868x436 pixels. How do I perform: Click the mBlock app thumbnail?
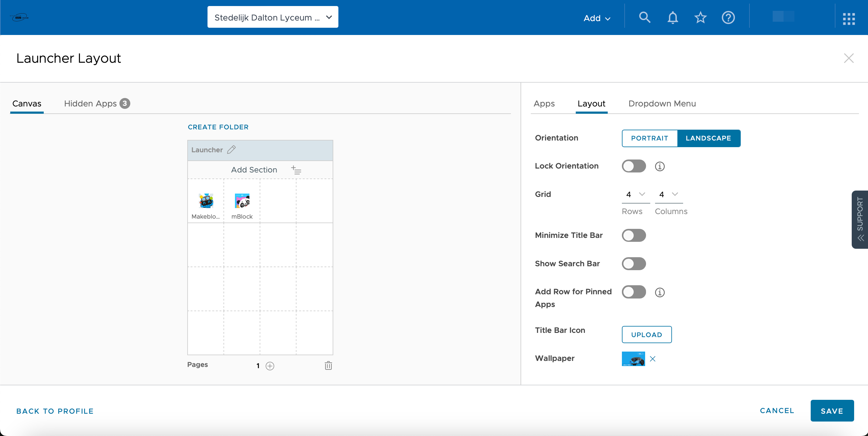click(x=242, y=201)
